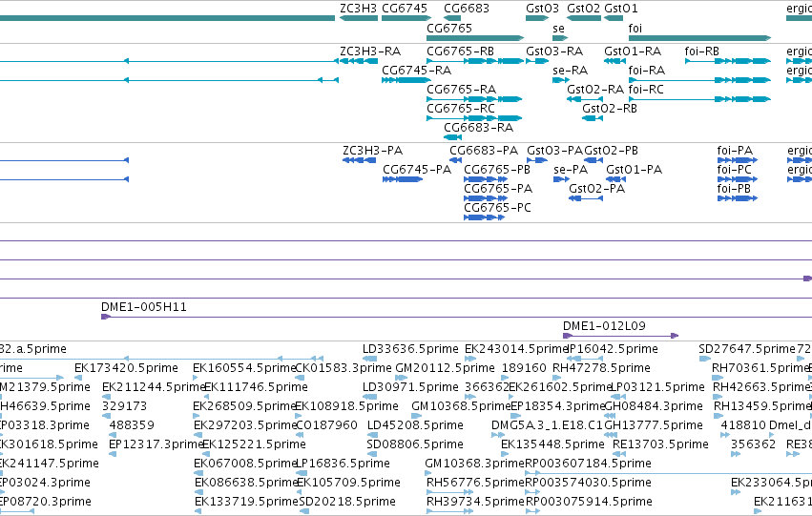Click the ZC3H3 gene label
The image size is (812, 516).
359,9
